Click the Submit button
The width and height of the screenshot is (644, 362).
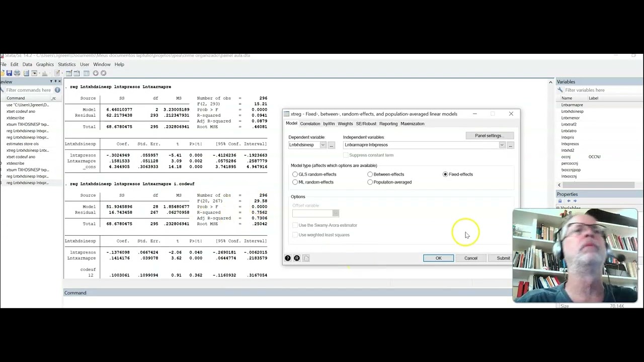[503, 258]
